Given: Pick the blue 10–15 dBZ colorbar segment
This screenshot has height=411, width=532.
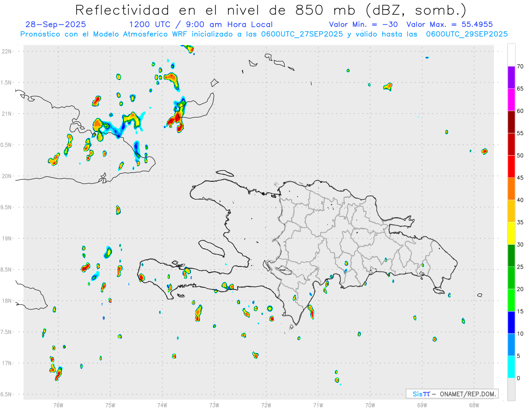Looking at the screenshot, I should [511, 322].
